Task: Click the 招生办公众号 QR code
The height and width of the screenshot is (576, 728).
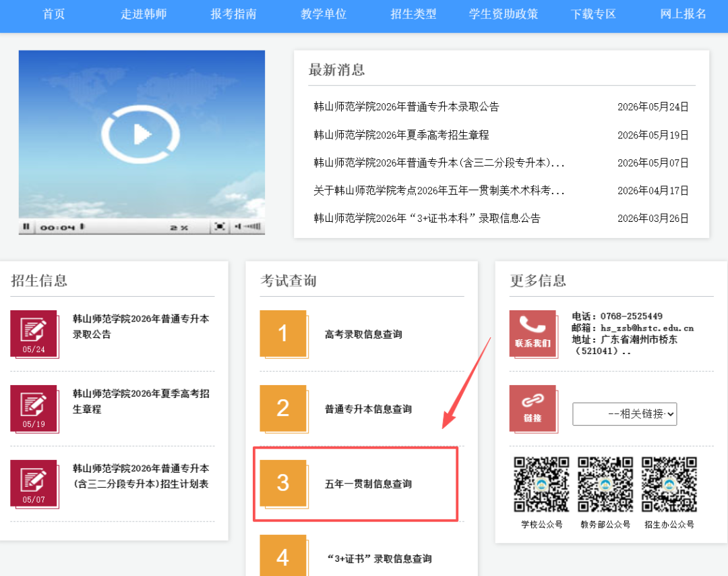Action: pos(669,484)
